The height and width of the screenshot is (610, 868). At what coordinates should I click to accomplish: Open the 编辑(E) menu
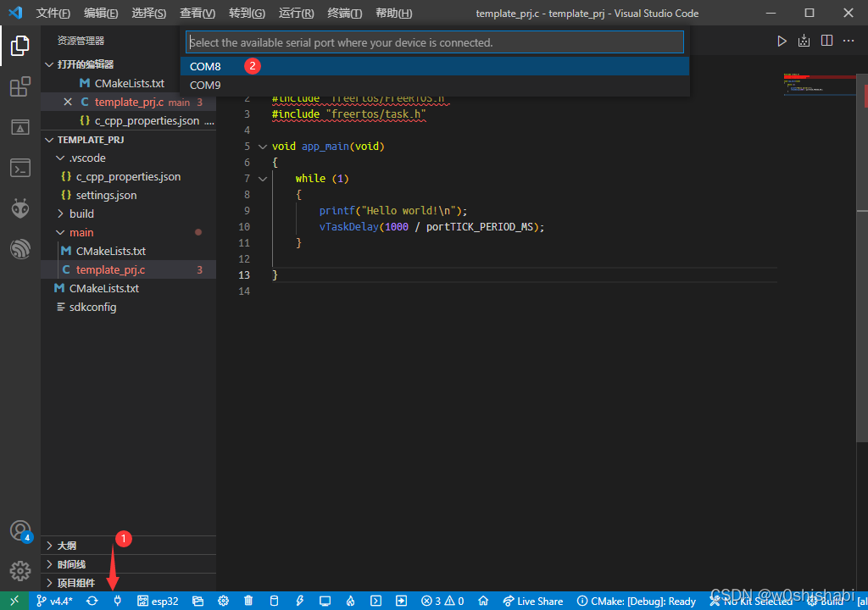click(x=101, y=13)
